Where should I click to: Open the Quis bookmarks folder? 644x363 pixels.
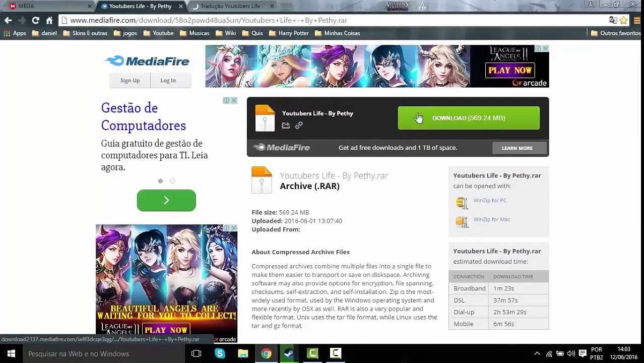coord(252,33)
